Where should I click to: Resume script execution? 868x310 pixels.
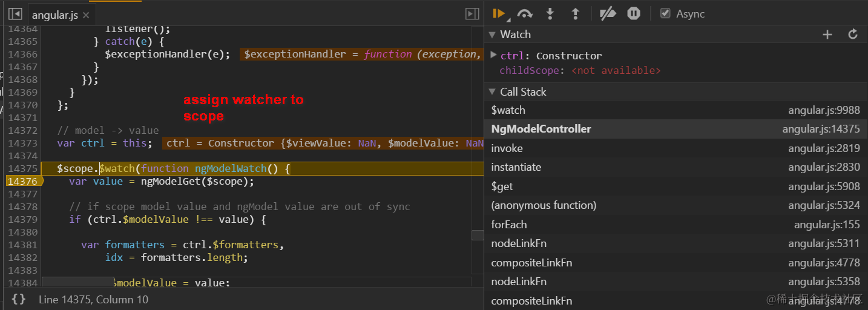pos(499,13)
